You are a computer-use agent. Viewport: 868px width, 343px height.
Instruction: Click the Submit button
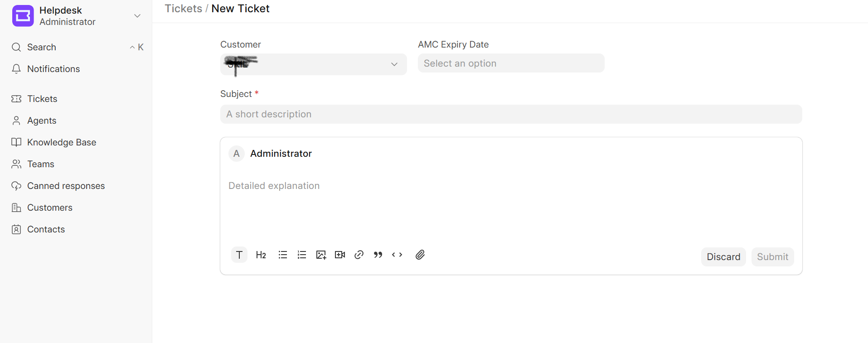coord(772,257)
